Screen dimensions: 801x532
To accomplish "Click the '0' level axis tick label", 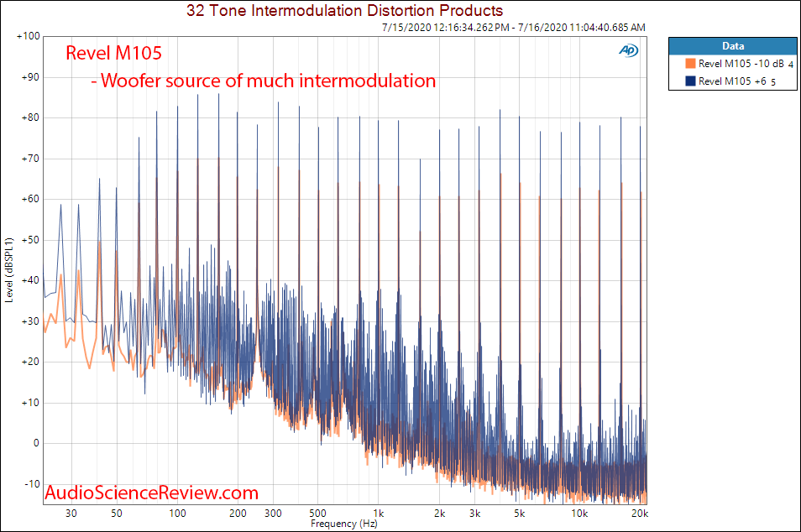I will tap(36, 443).
